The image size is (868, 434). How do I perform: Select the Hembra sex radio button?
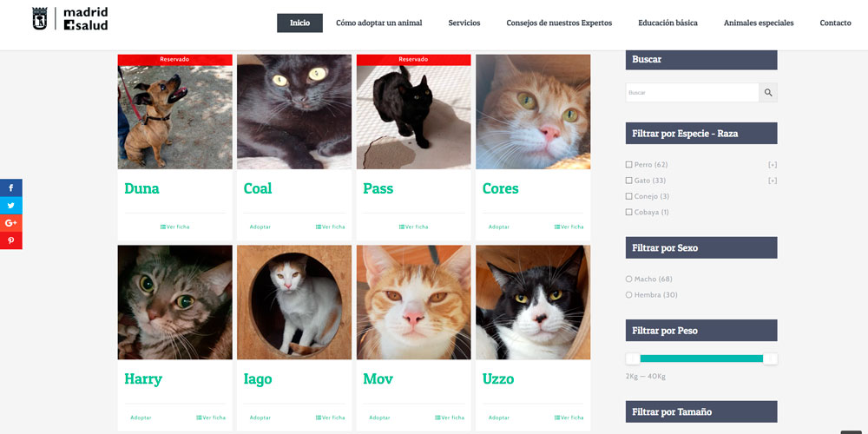click(628, 295)
